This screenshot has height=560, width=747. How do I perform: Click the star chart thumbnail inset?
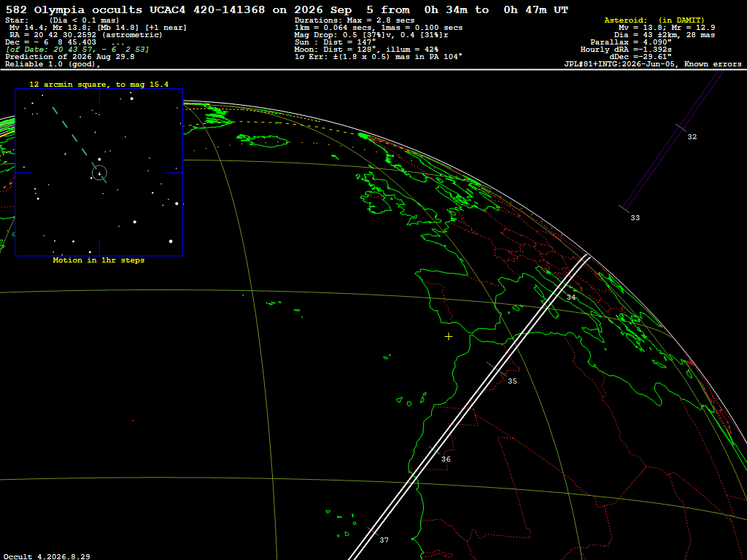[99, 172]
